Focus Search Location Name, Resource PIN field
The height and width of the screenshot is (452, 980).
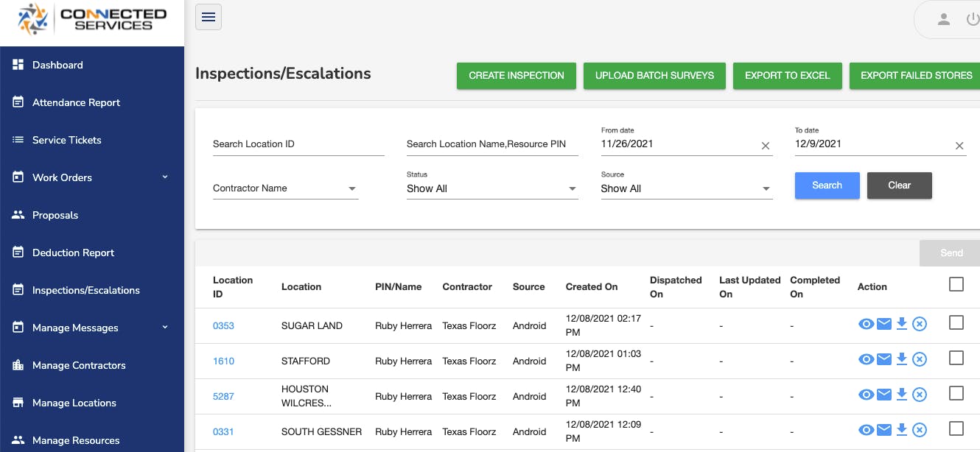(x=492, y=144)
